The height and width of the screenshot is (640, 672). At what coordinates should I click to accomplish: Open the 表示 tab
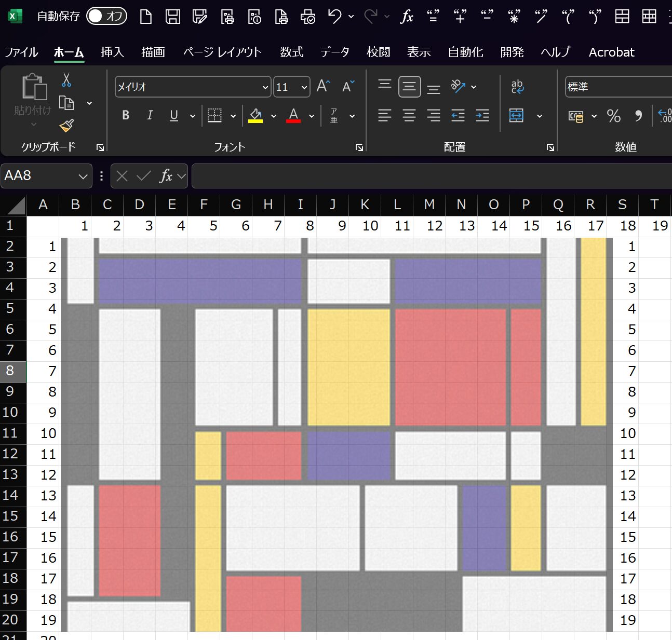coord(419,52)
